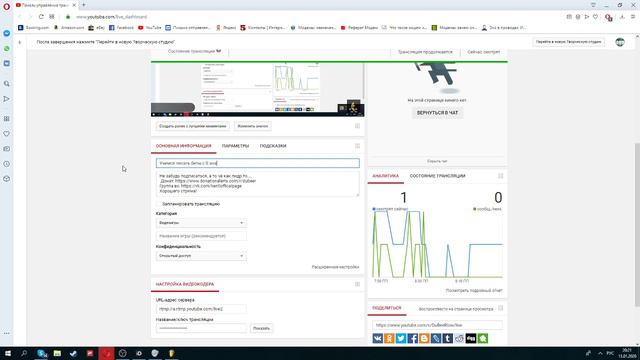Share to Twitter icon
This screenshot has width=640, height=360.
(401, 338)
